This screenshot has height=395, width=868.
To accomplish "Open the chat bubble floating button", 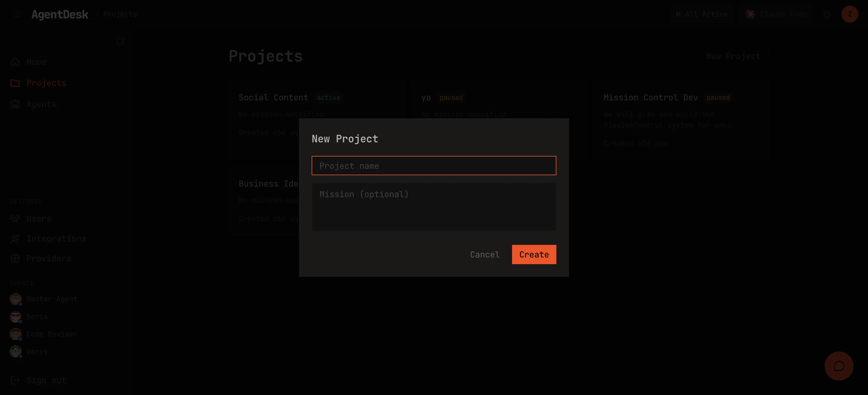I will tap(839, 366).
